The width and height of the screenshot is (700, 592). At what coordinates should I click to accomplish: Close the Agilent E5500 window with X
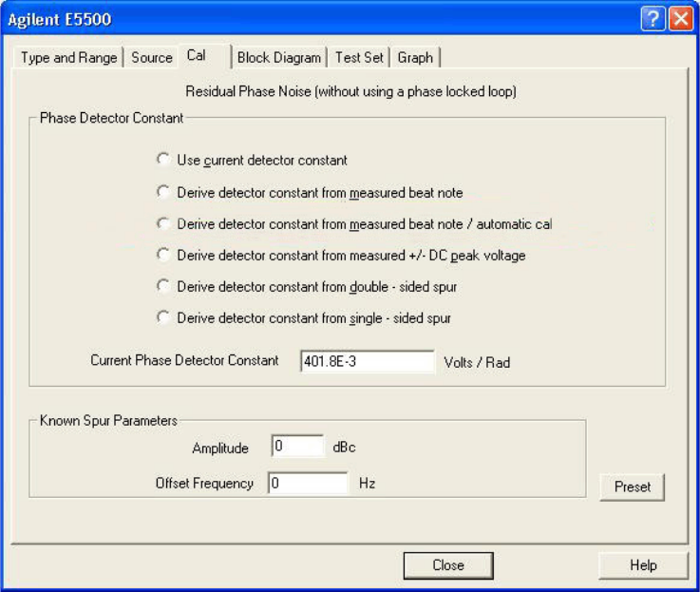point(678,19)
